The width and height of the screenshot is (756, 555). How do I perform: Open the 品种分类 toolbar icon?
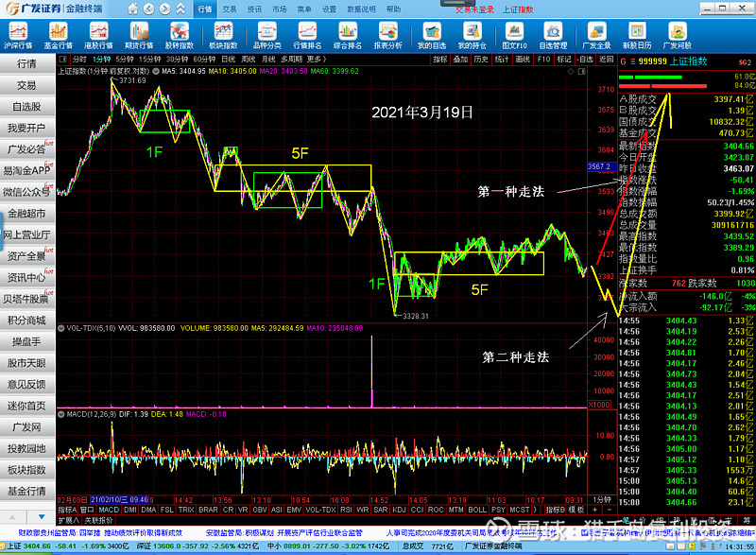point(267,36)
